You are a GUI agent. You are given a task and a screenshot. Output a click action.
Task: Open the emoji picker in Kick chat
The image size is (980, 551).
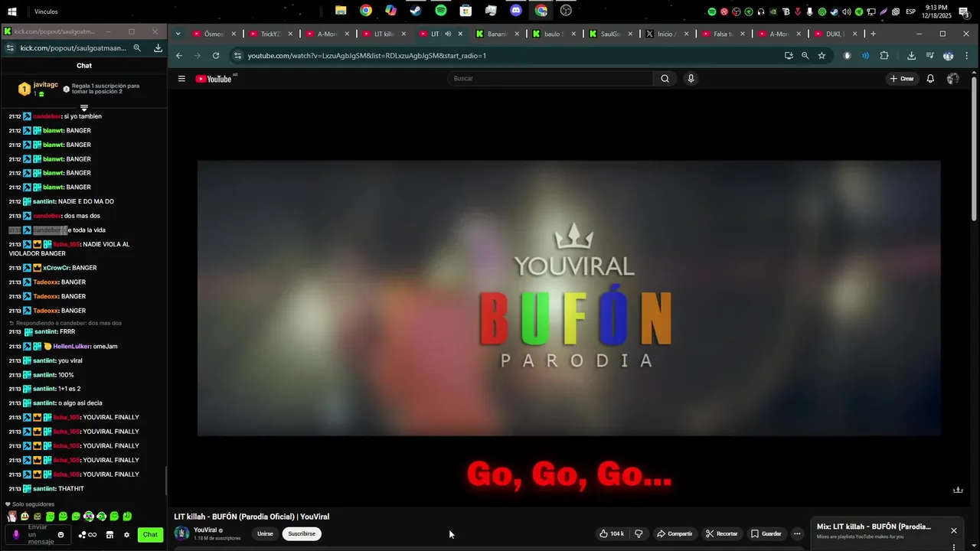click(61, 535)
